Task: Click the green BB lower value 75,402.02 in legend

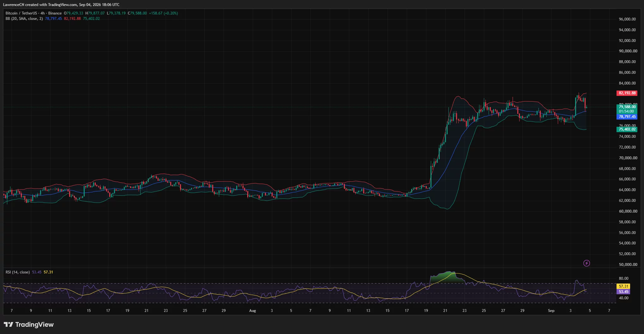Action: click(x=91, y=19)
